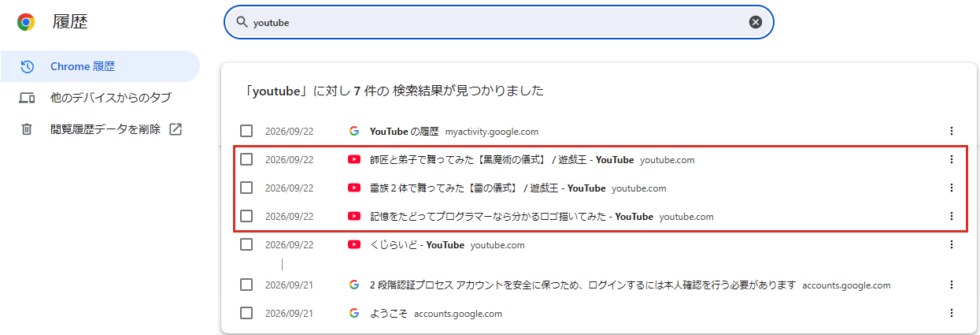Open more-actions menu for ようこそ row

951,313
